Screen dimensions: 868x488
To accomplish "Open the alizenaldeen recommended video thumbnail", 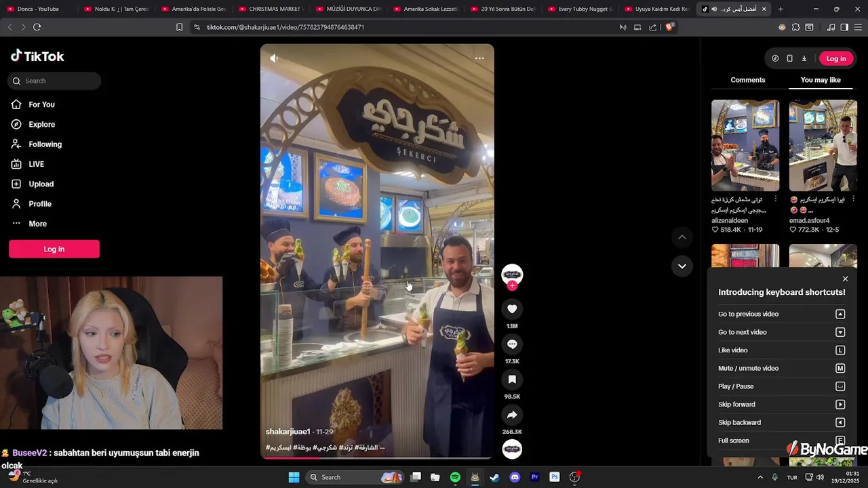I will [745, 146].
